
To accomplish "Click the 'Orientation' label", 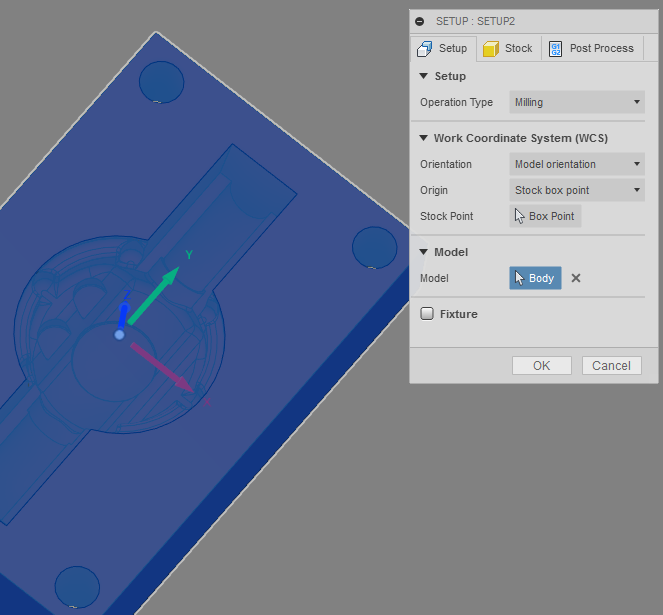I will (446, 164).
